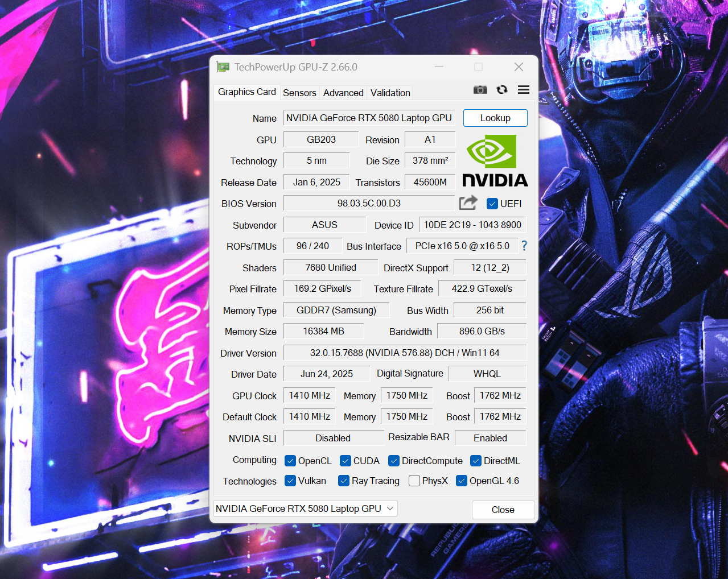
Task: Click the Memory Type GDDR7 (Samsung)
Action: (336, 310)
